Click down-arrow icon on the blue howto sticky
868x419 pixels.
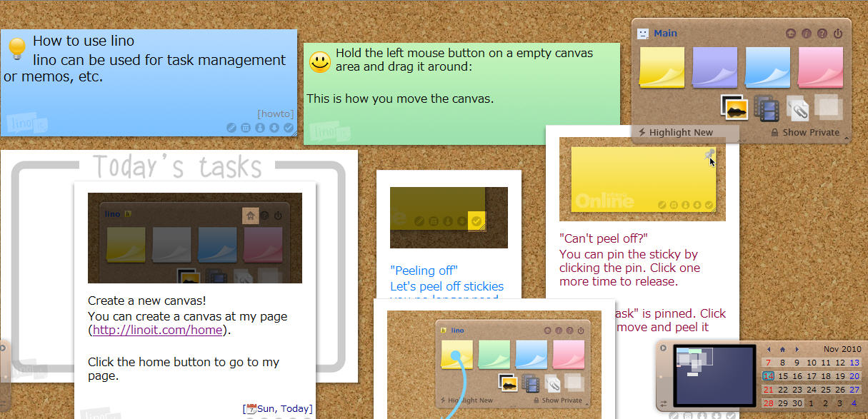point(274,128)
